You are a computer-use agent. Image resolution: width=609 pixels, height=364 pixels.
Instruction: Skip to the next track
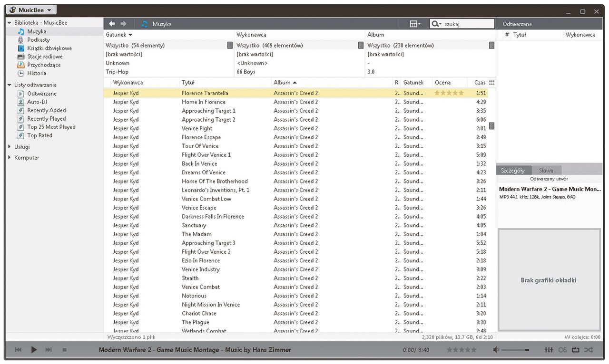pyautogui.click(x=49, y=350)
